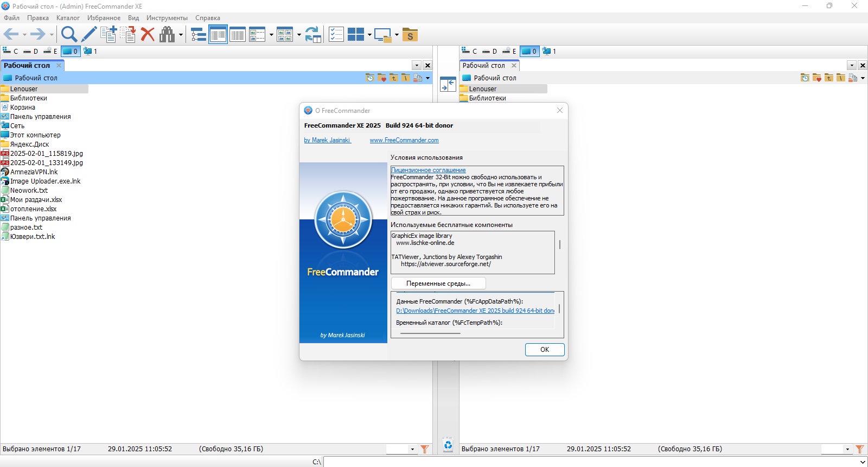Click the left status bar filter funnel icon

[x=425, y=449]
